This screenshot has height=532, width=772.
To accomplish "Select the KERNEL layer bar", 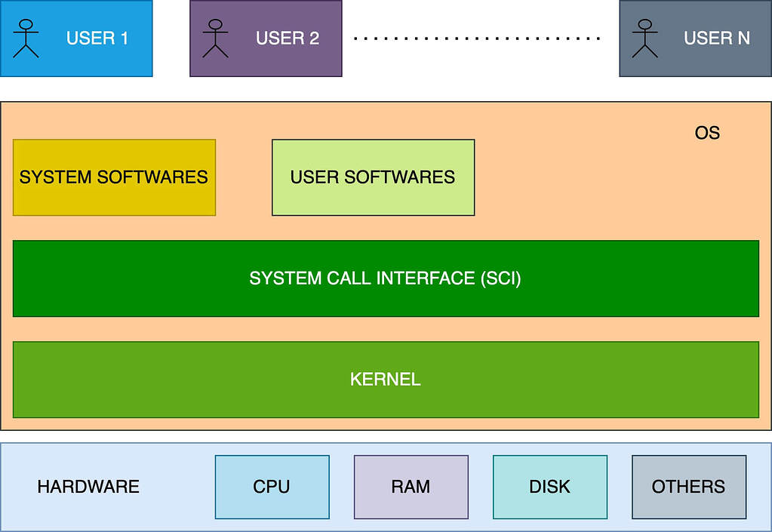I will tap(386, 380).
